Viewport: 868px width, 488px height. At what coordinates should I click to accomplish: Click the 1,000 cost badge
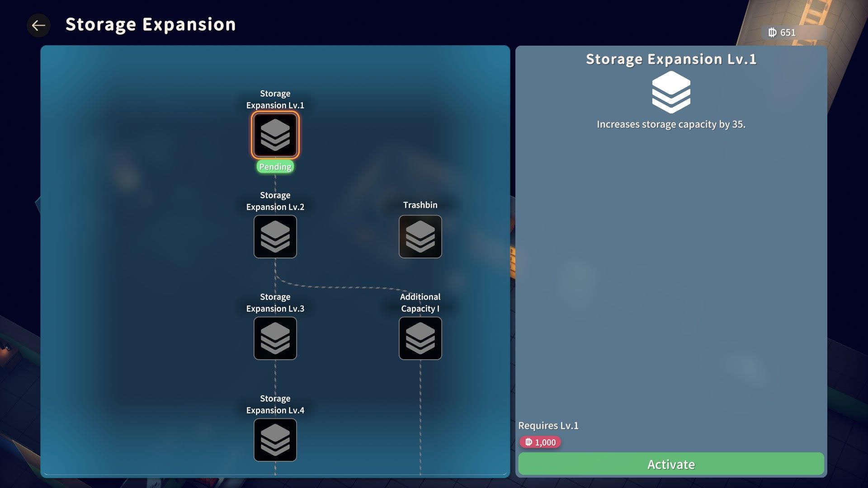[x=540, y=442]
